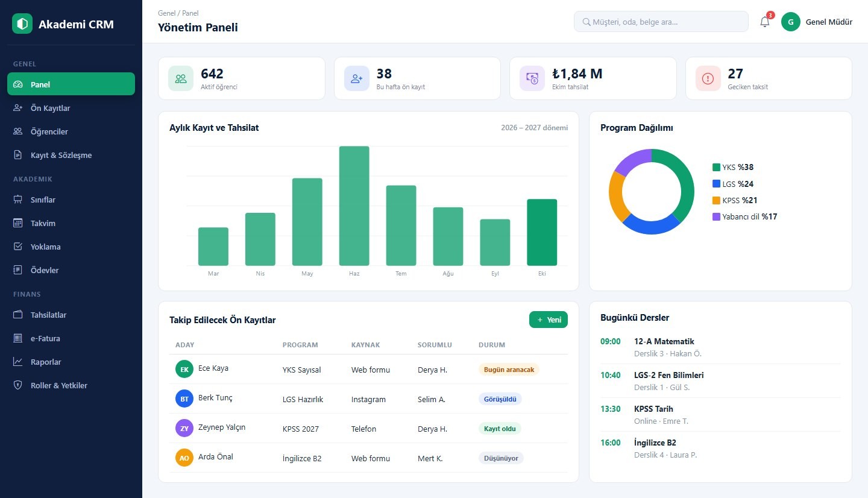Focus the search field
Image resolution: width=868 pixels, height=498 pixels.
point(661,22)
